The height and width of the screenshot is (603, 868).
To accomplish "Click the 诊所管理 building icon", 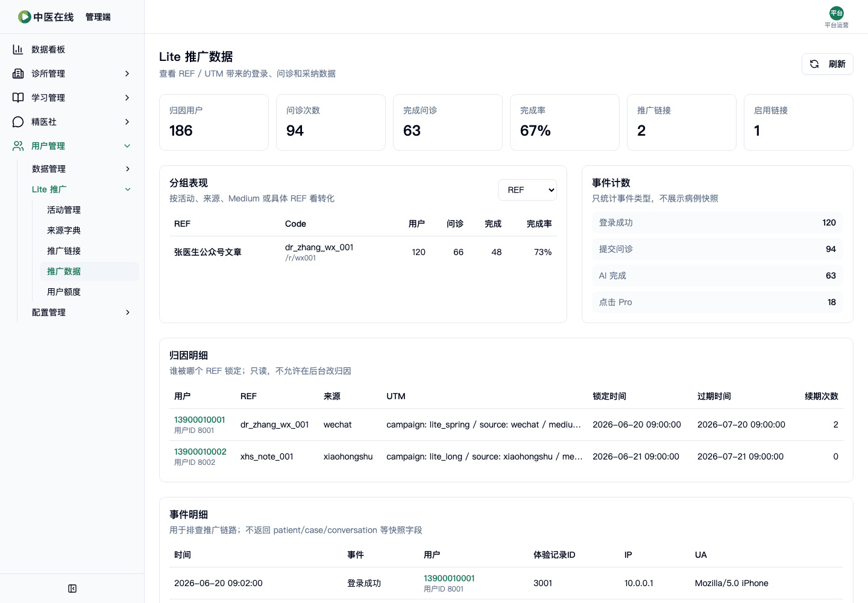I will click(18, 74).
